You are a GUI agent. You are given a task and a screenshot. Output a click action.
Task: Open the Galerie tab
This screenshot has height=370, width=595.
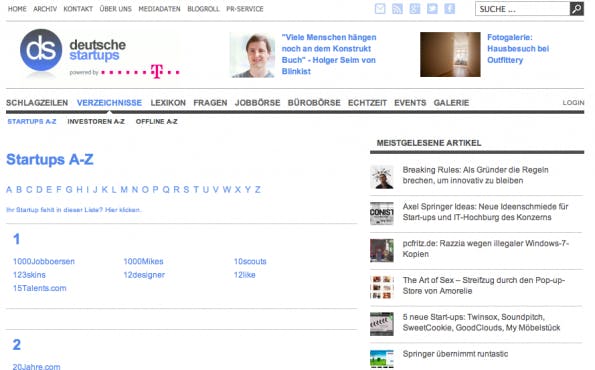451,103
